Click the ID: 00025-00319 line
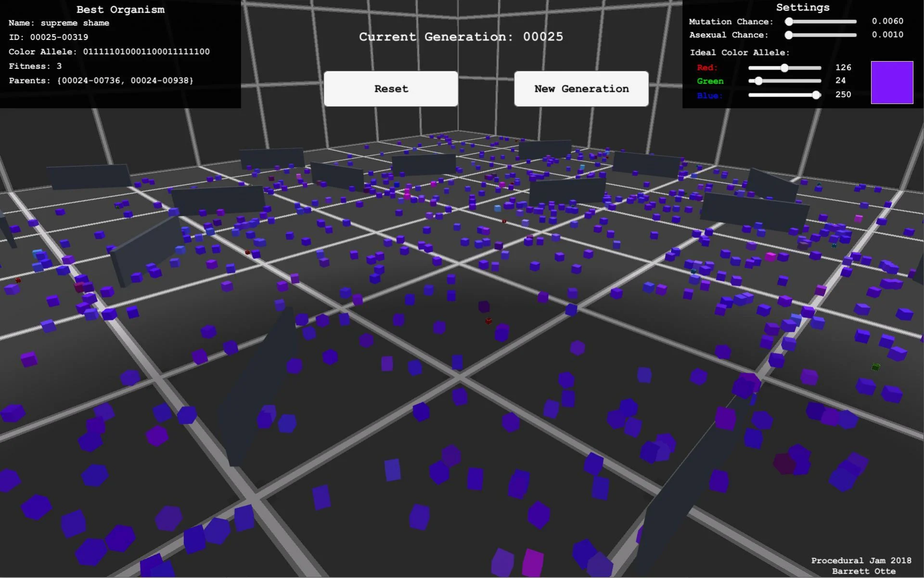Screen dimensions: 924x578 (48, 37)
